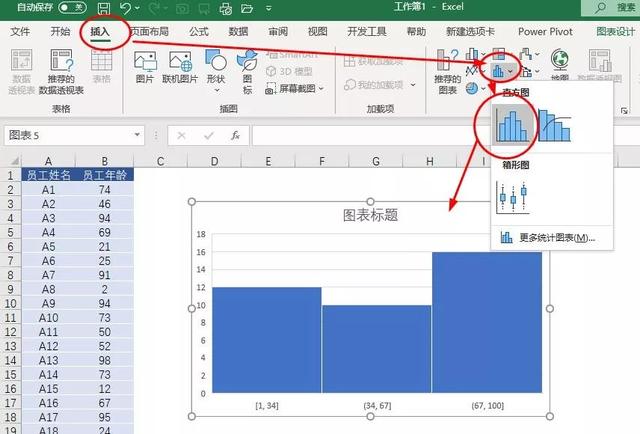This screenshot has height=434, width=640.
Task: Switch to the 公式 (Formulas) tab
Action: click(x=199, y=31)
